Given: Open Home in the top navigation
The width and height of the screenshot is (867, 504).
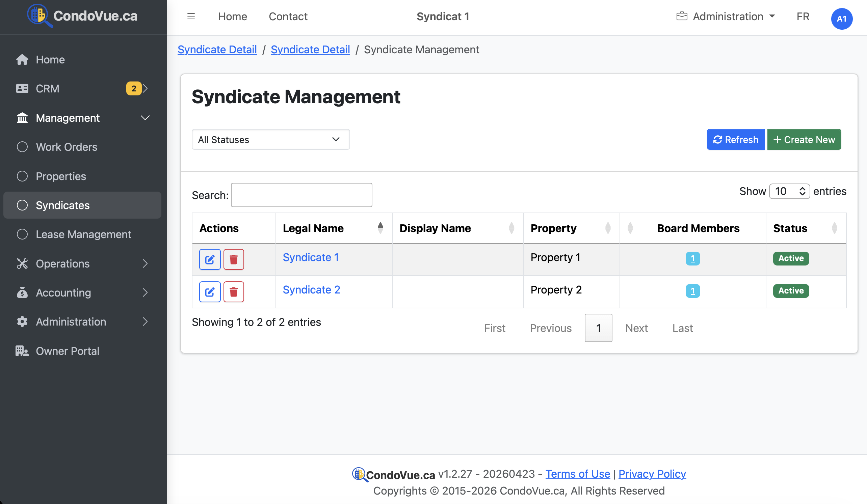Looking at the screenshot, I should (x=233, y=17).
